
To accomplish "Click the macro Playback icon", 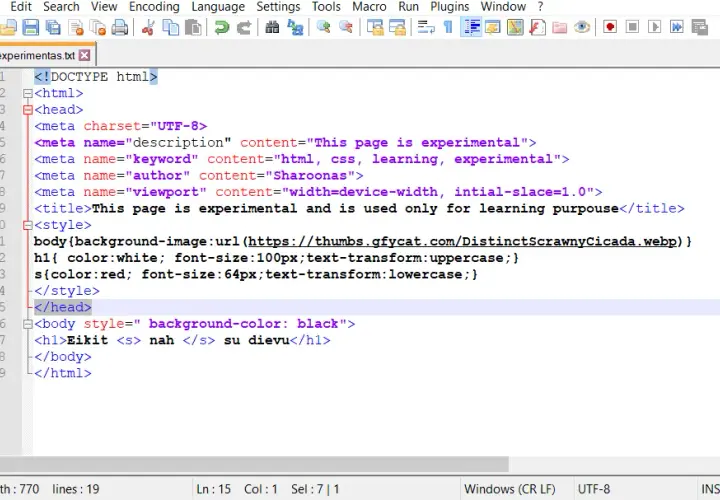I will [654, 28].
